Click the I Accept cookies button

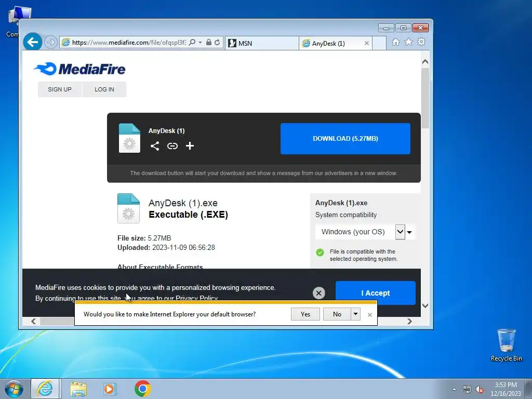(x=375, y=293)
